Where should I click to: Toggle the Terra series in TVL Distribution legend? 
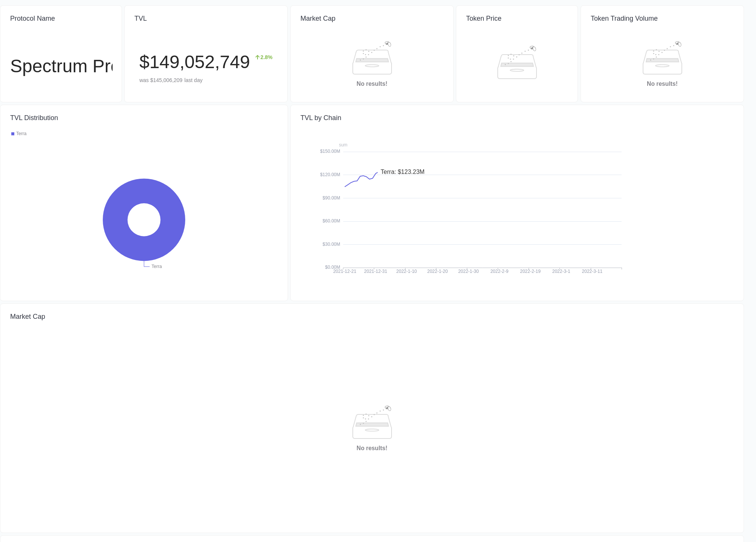pos(18,134)
